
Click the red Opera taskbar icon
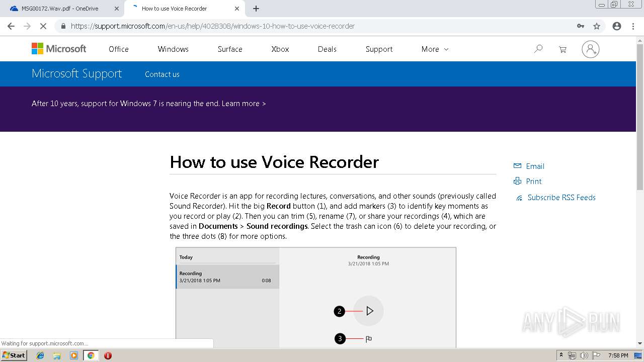click(108, 355)
